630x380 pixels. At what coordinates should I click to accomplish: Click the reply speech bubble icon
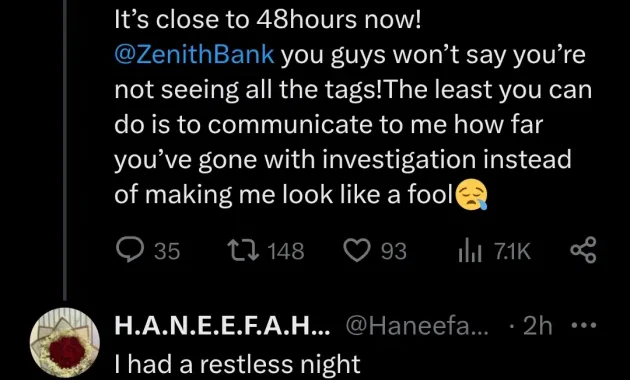point(127,251)
